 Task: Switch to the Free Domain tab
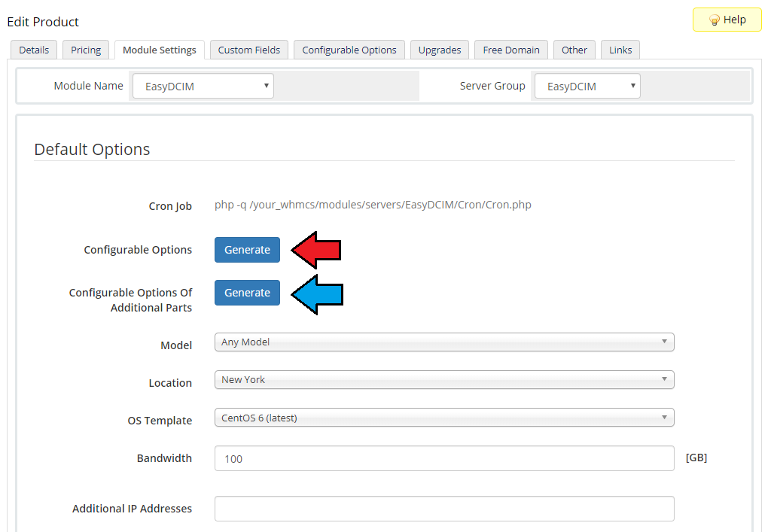pyautogui.click(x=511, y=50)
